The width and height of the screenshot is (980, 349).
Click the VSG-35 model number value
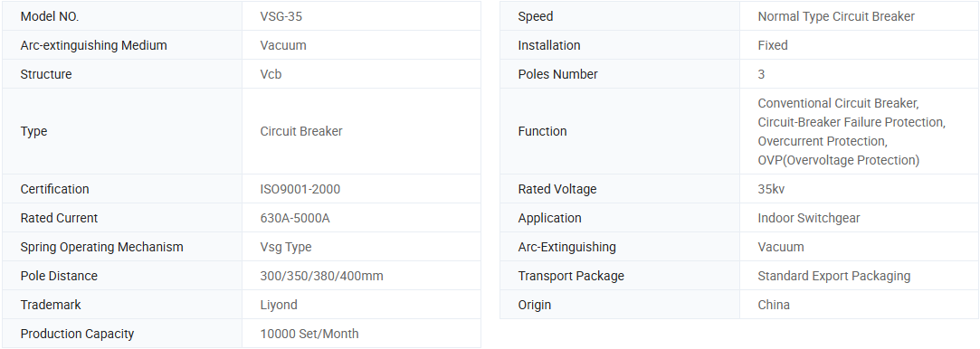point(281,17)
